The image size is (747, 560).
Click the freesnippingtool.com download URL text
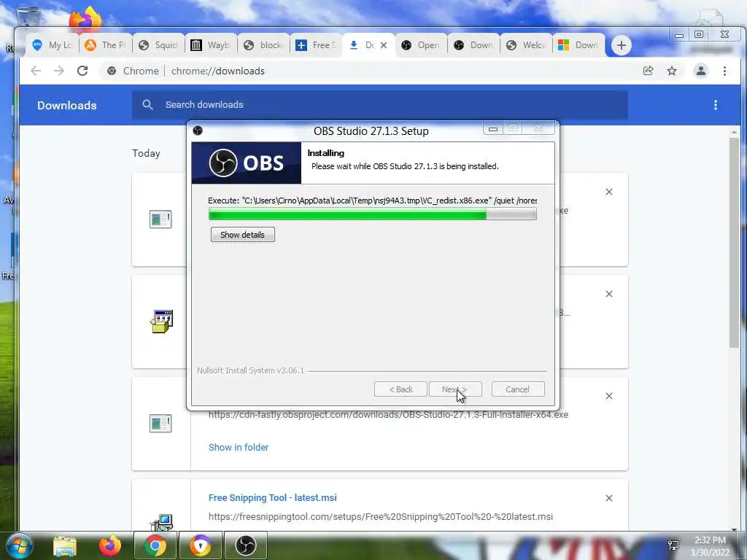381,517
